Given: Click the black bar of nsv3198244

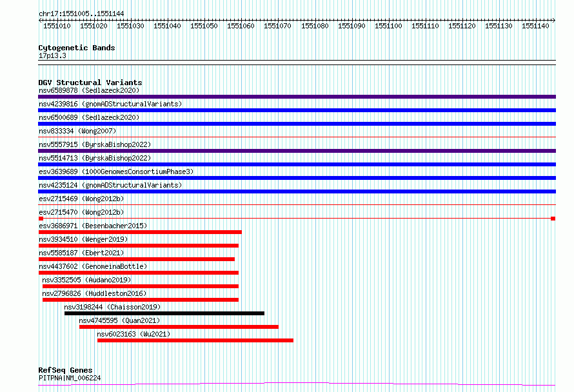Looking at the screenshot, I should [x=164, y=313].
